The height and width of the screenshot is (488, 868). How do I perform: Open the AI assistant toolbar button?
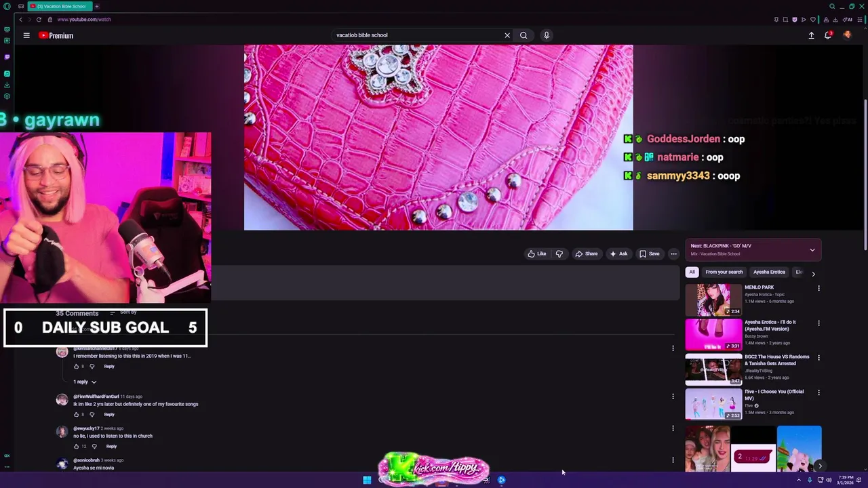[x=848, y=19]
